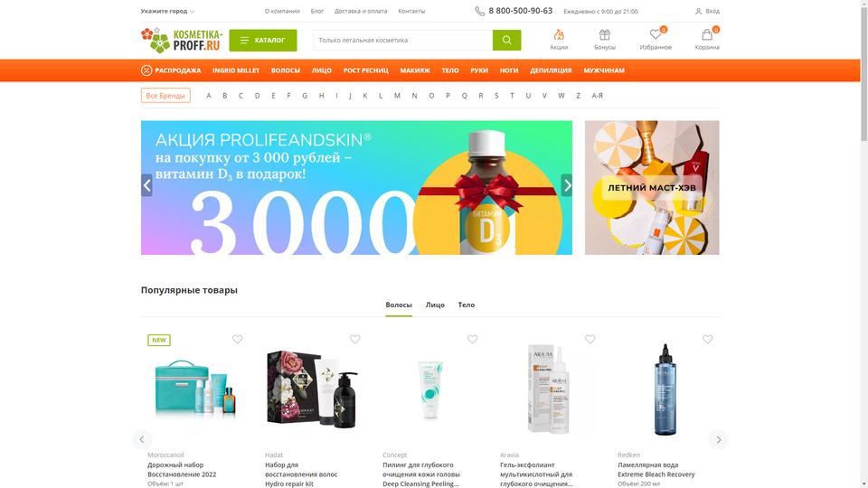This screenshot has width=868, height=488.
Task: Open the Доставка и оплата link
Action: point(361,11)
